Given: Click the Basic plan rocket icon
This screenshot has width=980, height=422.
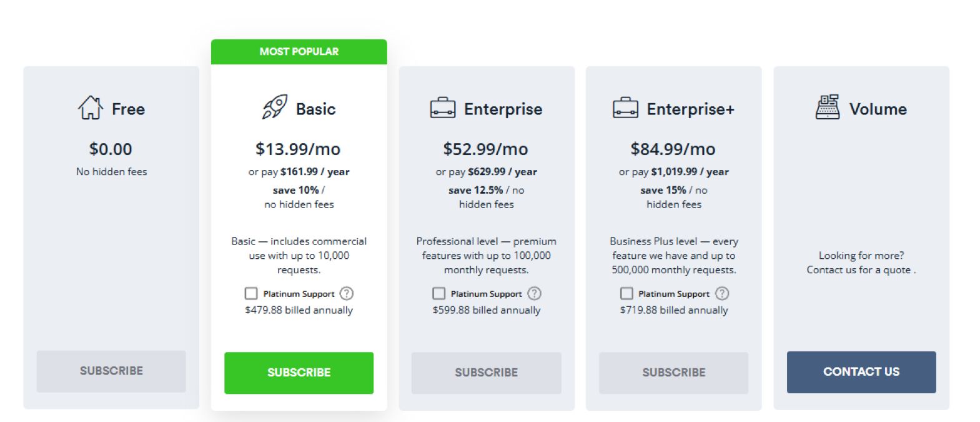Looking at the screenshot, I should click(x=275, y=108).
